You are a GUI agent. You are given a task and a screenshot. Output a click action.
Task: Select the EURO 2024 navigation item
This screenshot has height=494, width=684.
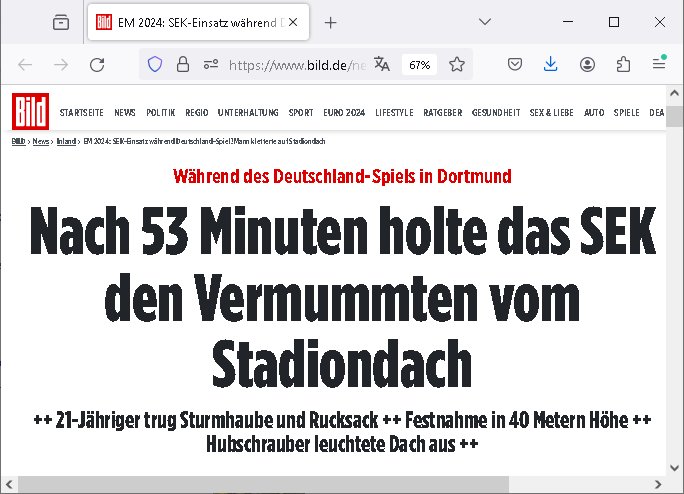tap(344, 113)
